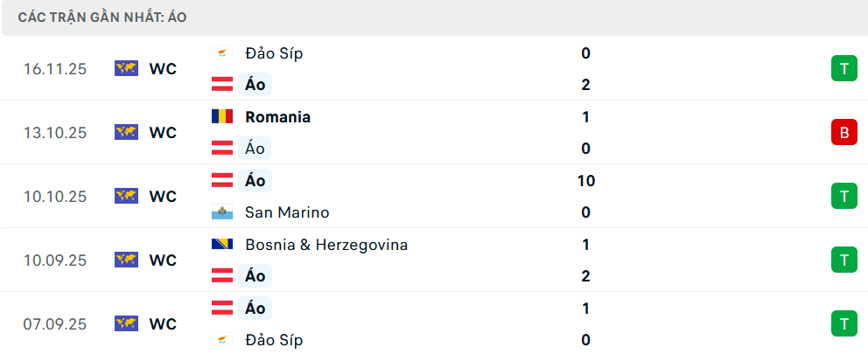
Task: Click the Cyprus flag in the 16.11.25 match
Action: pyautogui.click(x=222, y=53)
